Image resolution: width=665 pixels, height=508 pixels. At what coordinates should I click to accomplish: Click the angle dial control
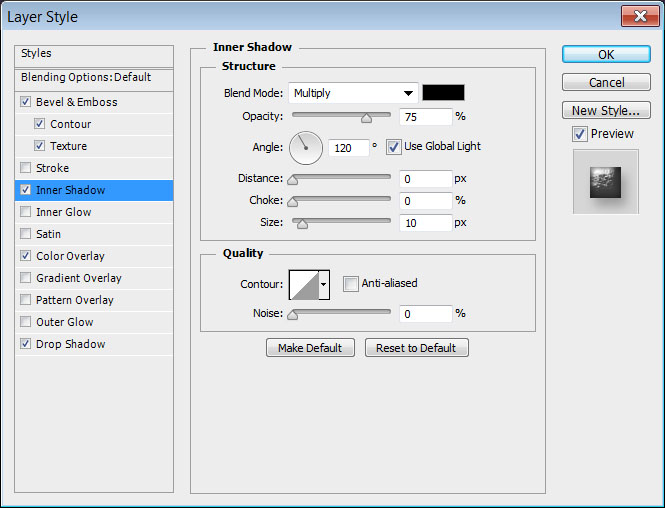point(306,148)
